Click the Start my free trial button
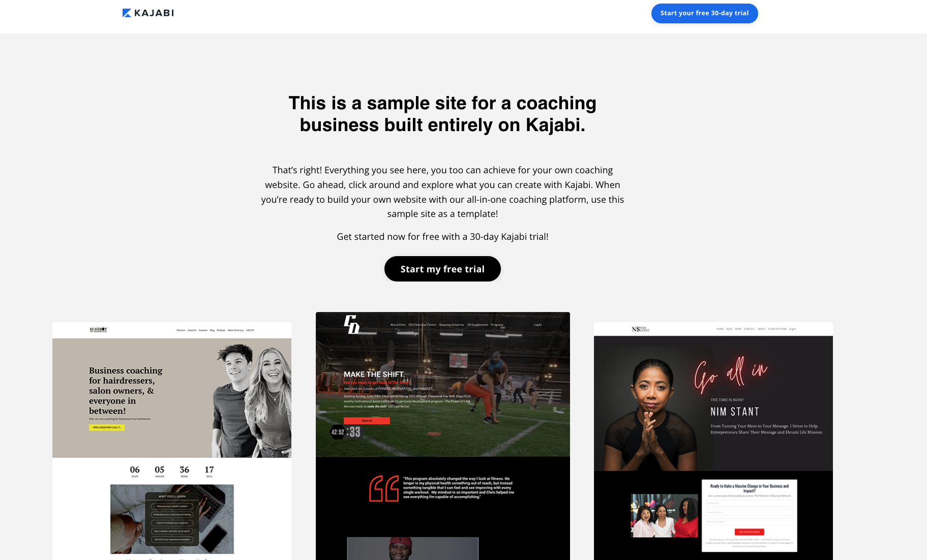The width and height of the screenshot is (927, 560). pos(442,269)
